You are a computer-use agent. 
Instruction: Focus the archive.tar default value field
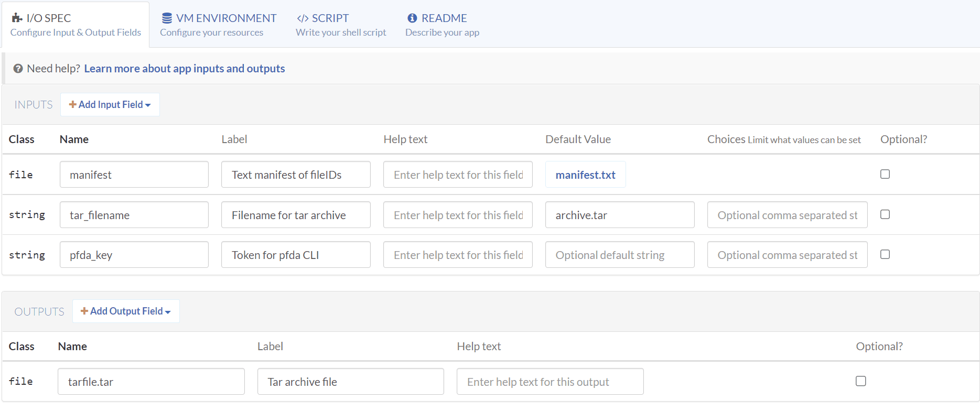[619, 215]
